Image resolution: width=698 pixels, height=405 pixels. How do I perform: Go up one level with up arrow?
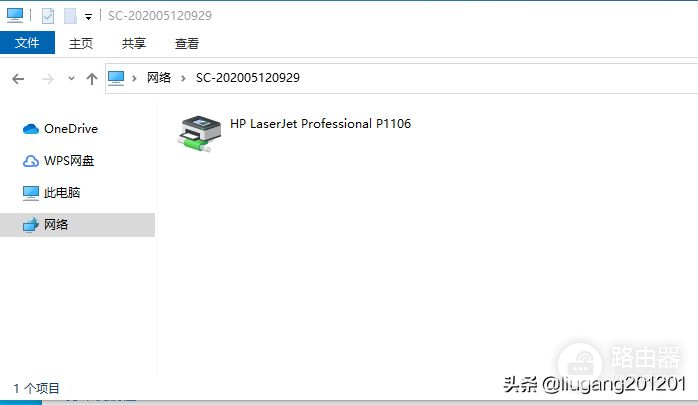pyautogui.click(x=92, y=79)
